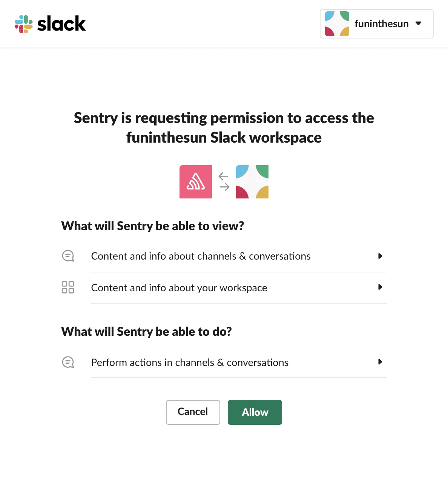The image size is (448, 495).
Task: Expand the Perform actions in channels permission
Action: [x=380, y=362]
